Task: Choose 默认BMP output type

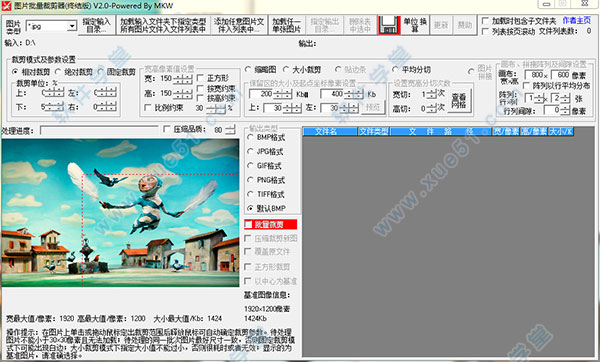Action: 250,209
